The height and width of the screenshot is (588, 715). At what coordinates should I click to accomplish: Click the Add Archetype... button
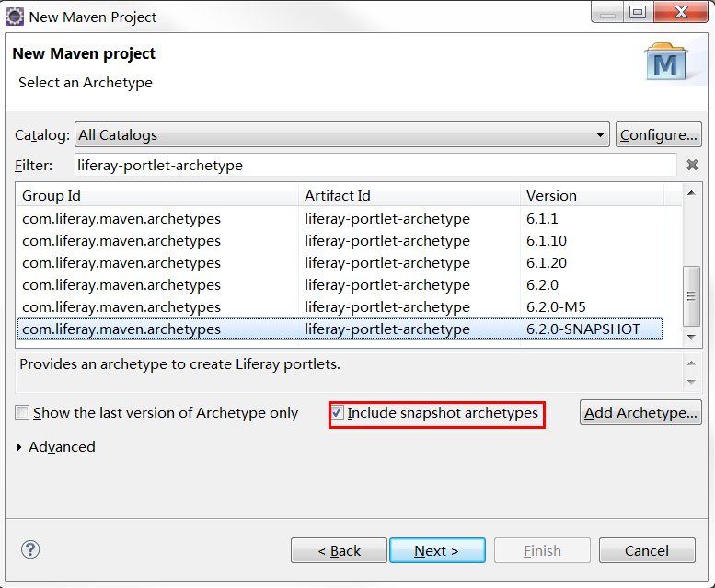point(640,413)
